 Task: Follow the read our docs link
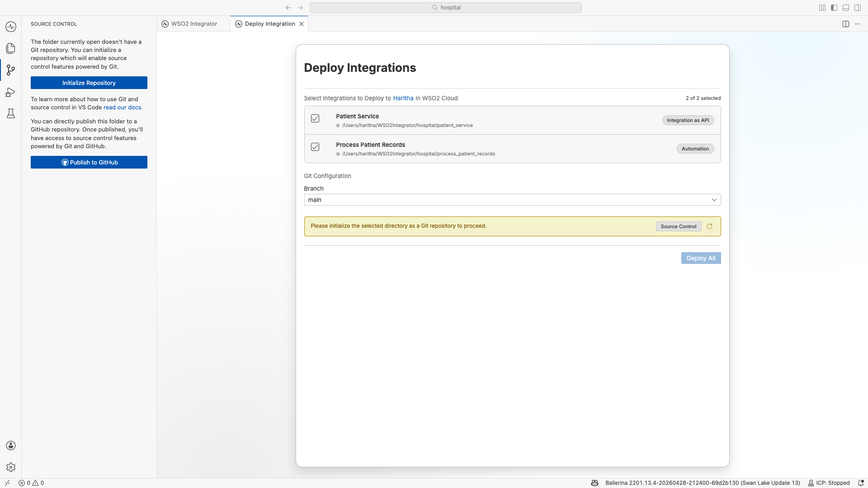(122, 108)
